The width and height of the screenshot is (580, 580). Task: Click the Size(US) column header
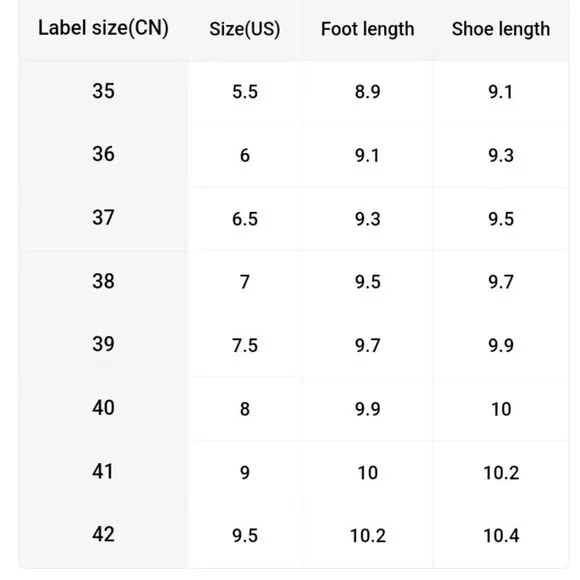coord(245,29)
